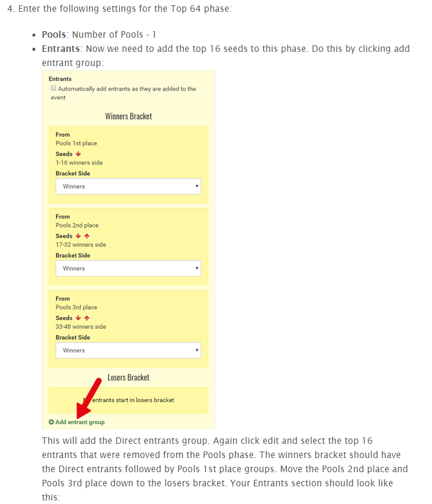The image size is (432, 504).
Task: Open Bracket Side dropdown for Pools 1st place
Action: (x=128, y=186)
